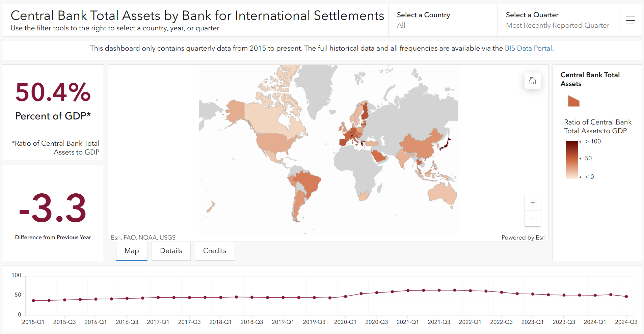Viewport: 644px width, 334px height.
Task: Open the BIS Data Portal link
Action: click(x=528, y=48)
